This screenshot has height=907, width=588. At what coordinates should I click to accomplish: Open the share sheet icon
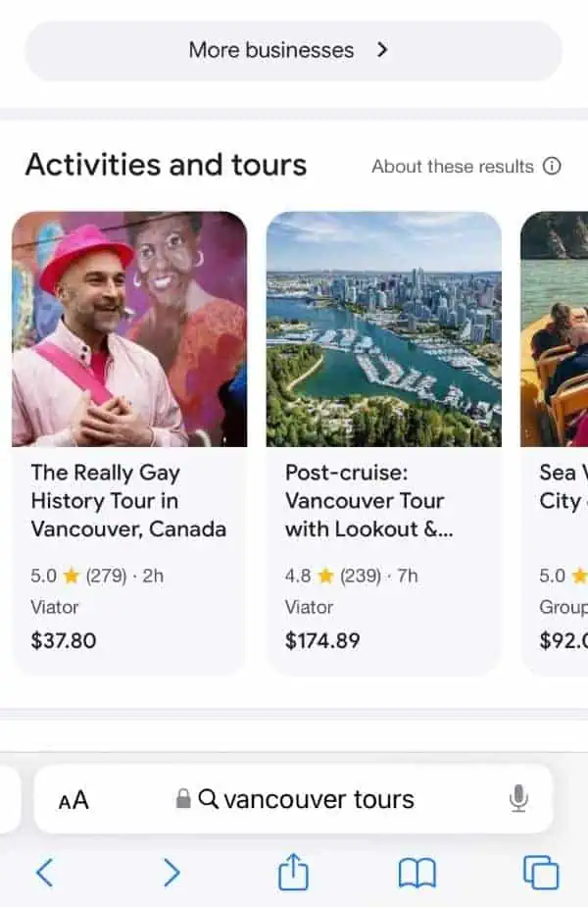tap(293, 872)
